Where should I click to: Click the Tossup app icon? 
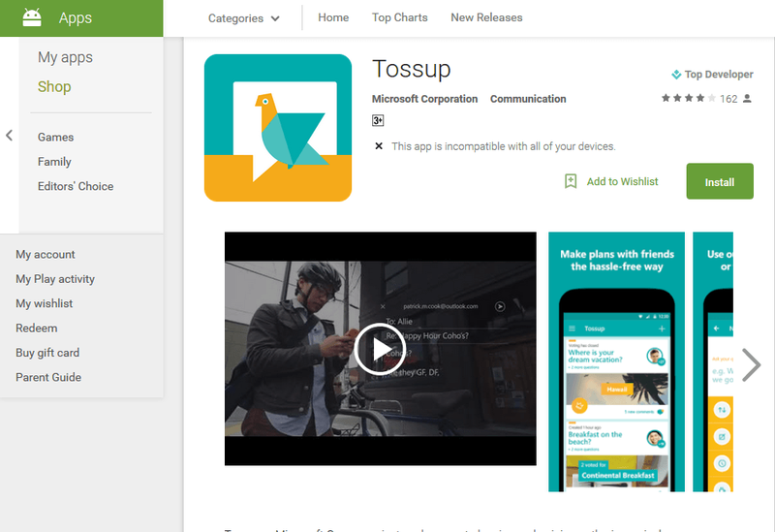coord(278,128)
